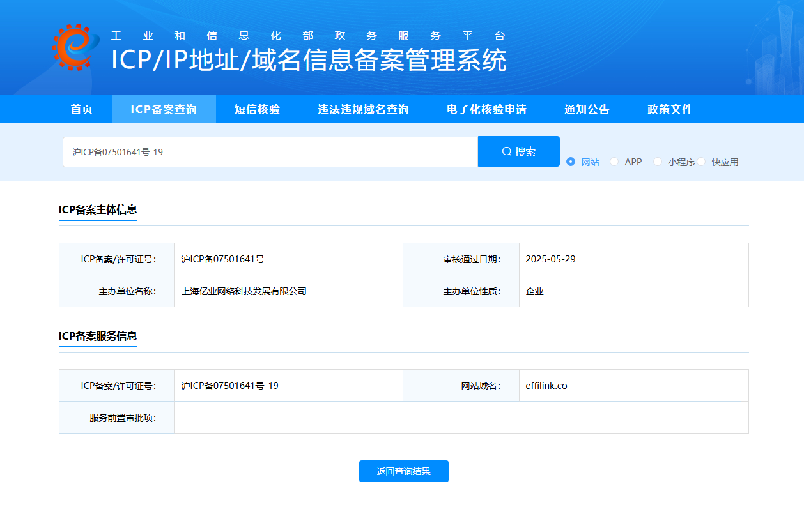Image resolution: width=804 pixels, height=532 pixels.
Task: Choose the 小程序 radio option
Action: coord(674,162)
